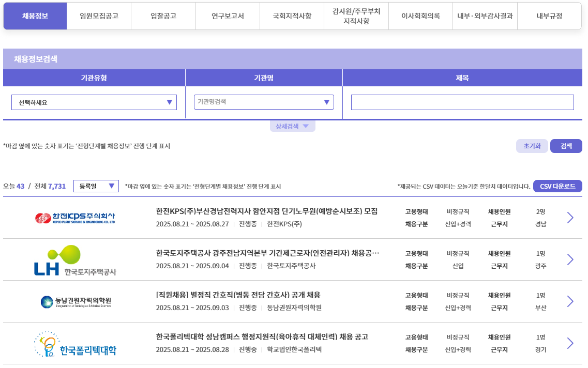Click the 검색 search button
588x368 pixels.
[x=566, y=146]
